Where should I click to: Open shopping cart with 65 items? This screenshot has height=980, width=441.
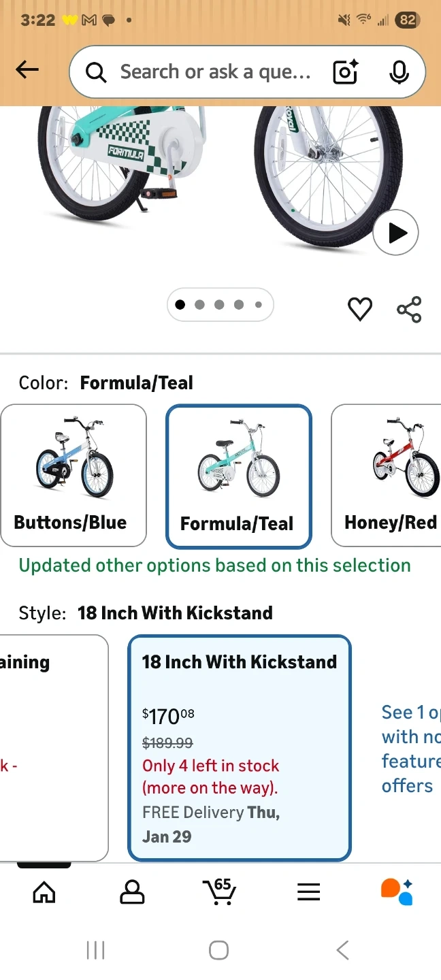(x=220, y=892)
